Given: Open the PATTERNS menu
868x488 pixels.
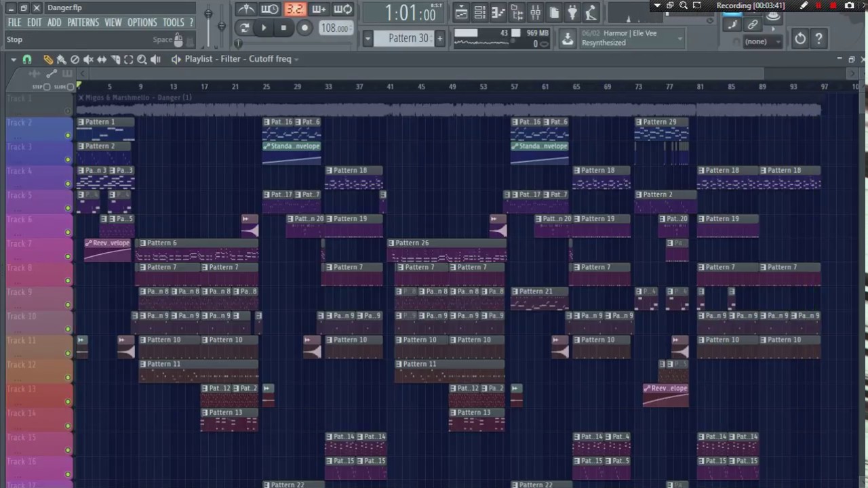Looking at the screenshot, I should (83, 22).
